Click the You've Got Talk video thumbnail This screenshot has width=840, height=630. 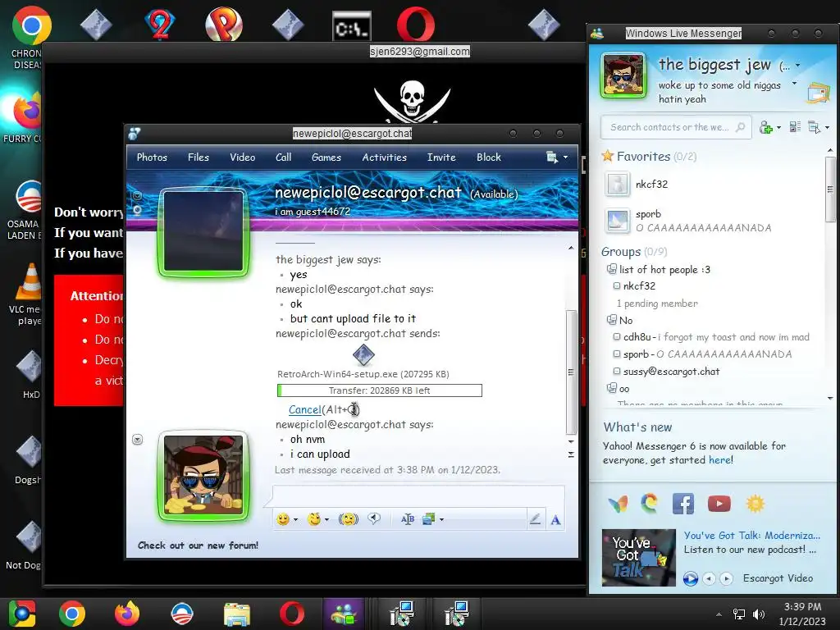pos(638,558)
